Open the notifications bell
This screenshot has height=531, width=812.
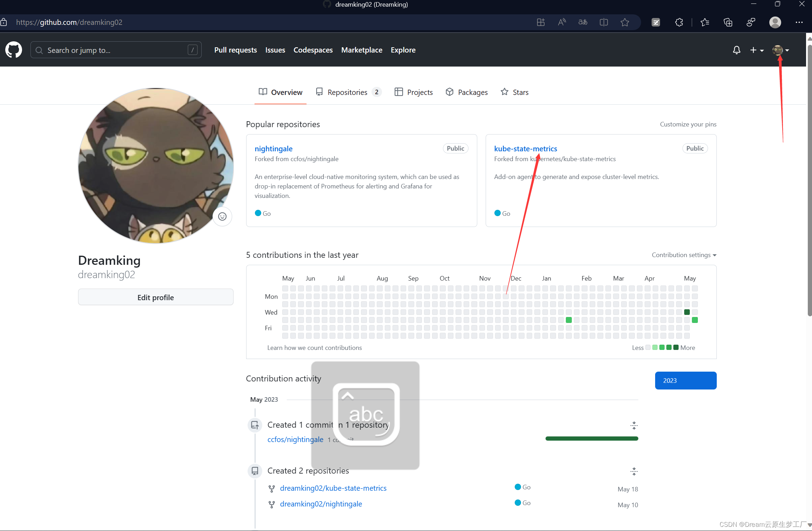click(x=736, y=50)
